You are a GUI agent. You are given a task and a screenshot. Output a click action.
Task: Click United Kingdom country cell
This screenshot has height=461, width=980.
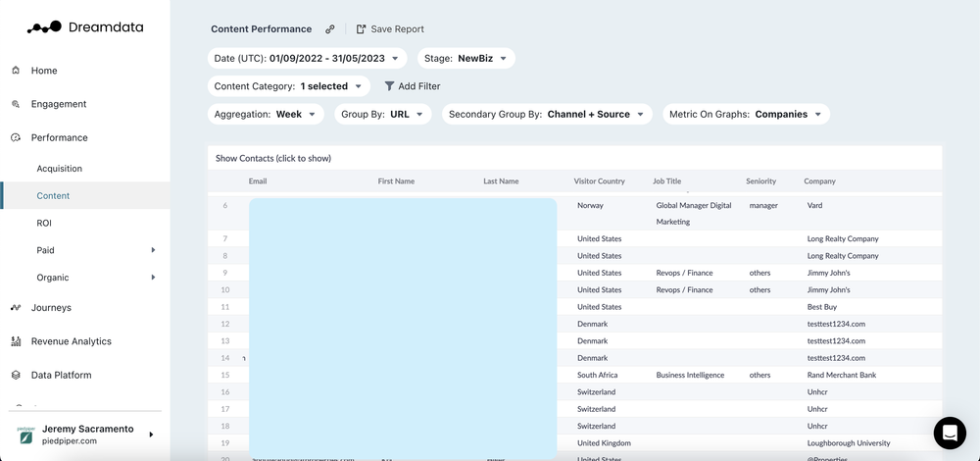[x=604, y=443]
